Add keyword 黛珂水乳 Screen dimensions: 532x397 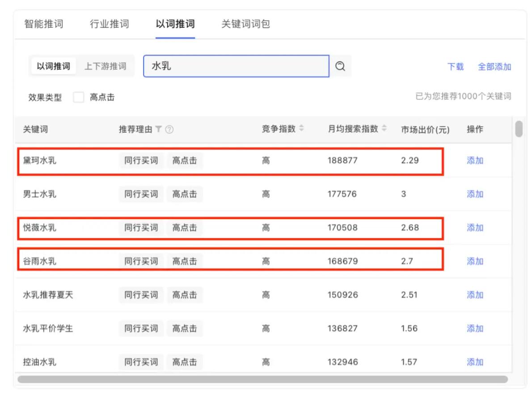click(x=475, y=160)
